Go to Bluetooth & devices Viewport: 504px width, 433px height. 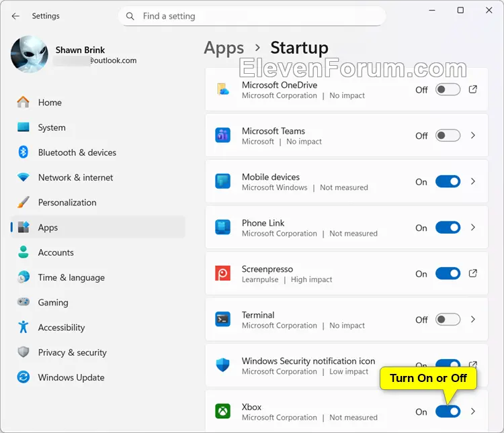point(98,152)
